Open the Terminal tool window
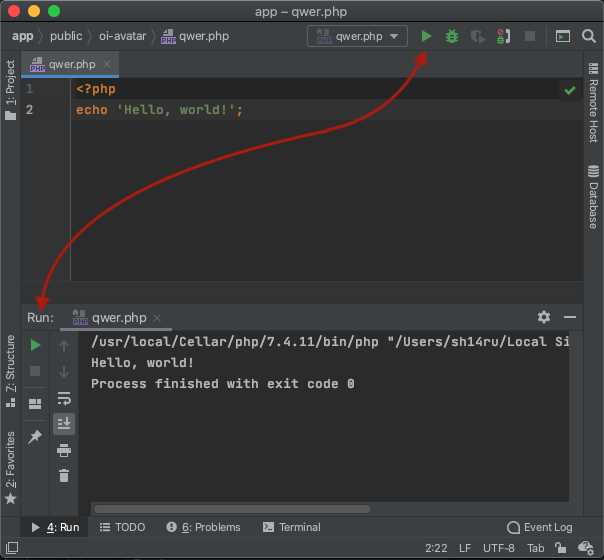 click(x=292, y=527)
